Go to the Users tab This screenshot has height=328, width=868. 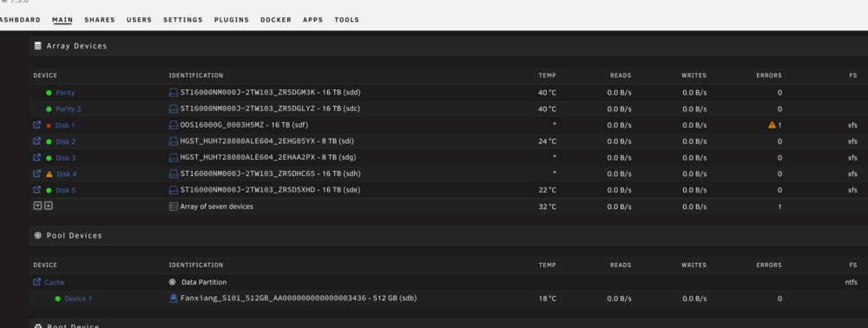[x=139, y=19]
